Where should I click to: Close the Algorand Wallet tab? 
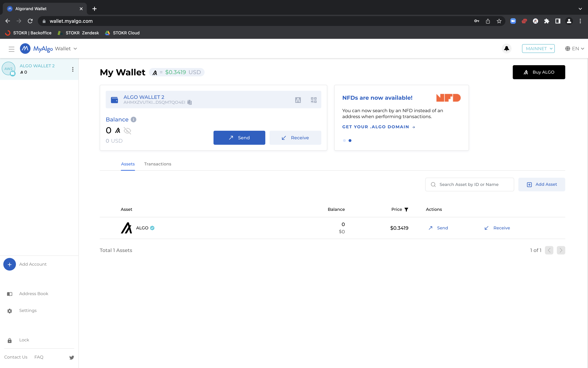point(81,9)
